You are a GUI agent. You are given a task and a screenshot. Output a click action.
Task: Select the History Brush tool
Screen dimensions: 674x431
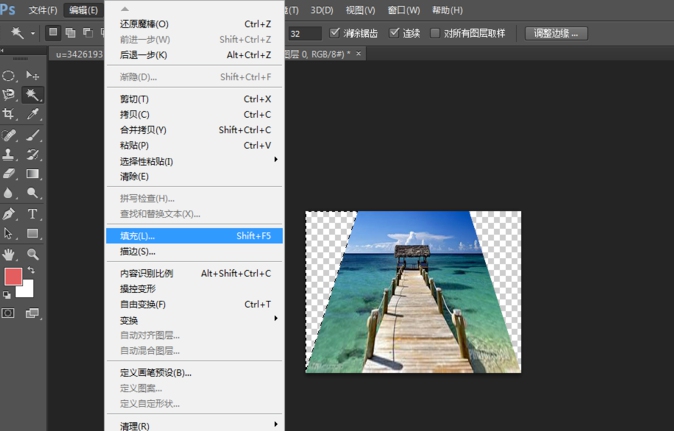[33, 154]
